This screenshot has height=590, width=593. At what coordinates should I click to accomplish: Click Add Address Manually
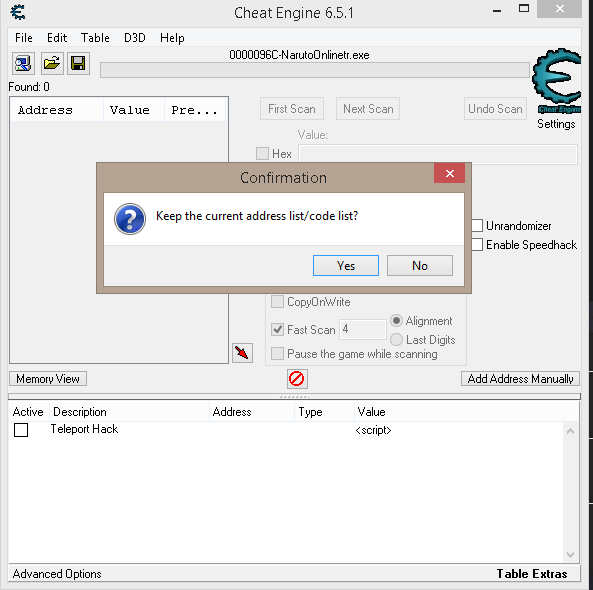pos(520,379)
